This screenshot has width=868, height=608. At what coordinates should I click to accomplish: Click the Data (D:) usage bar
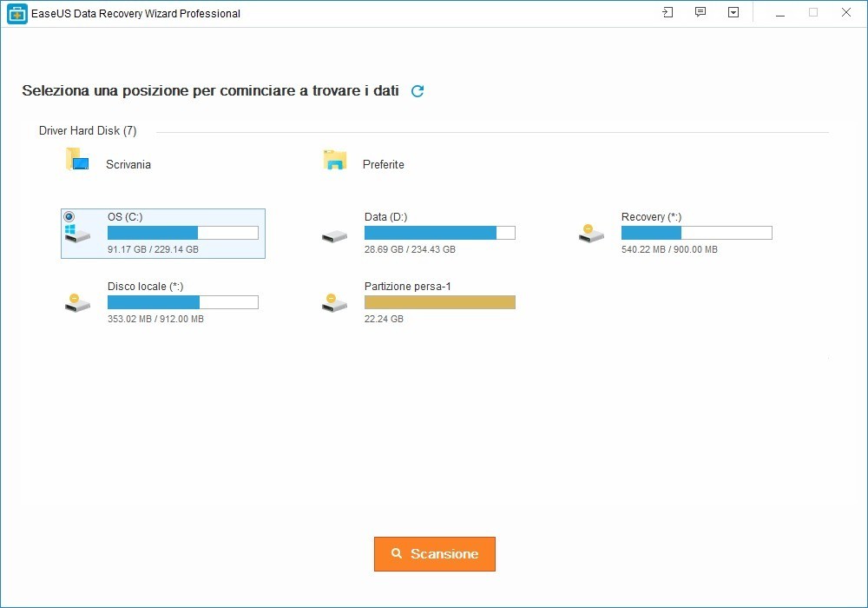tap(439, 233)
